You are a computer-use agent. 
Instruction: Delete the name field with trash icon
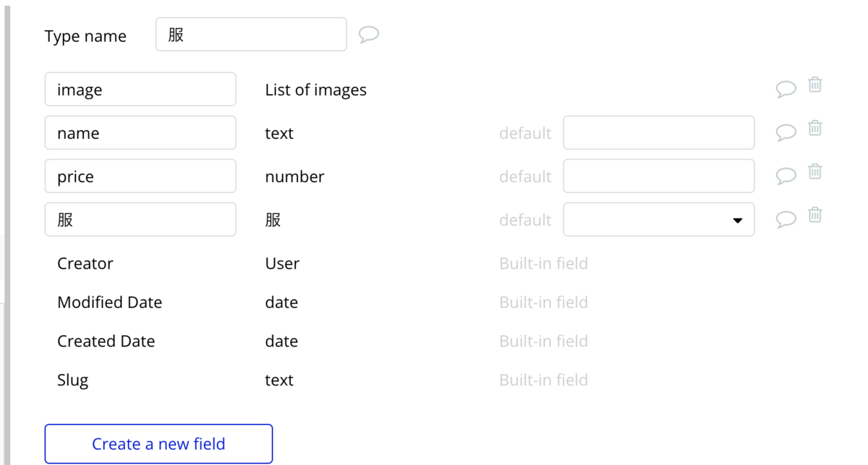[815, 128]
